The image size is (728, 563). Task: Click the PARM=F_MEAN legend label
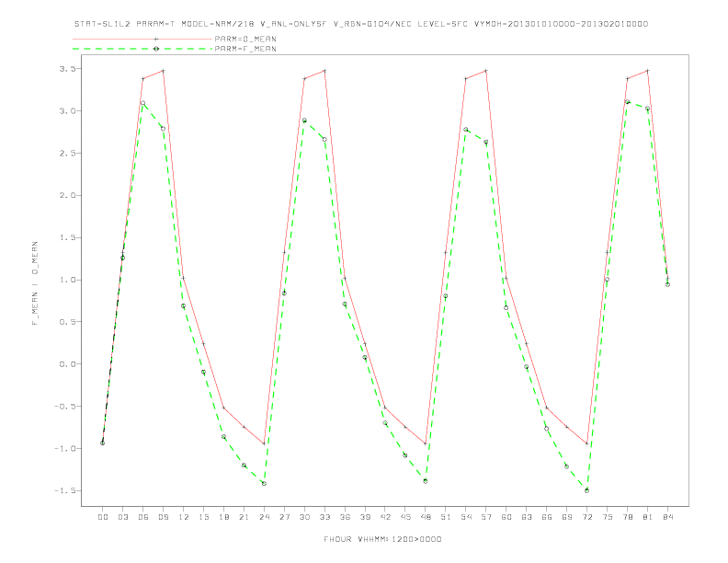[245, 49]
